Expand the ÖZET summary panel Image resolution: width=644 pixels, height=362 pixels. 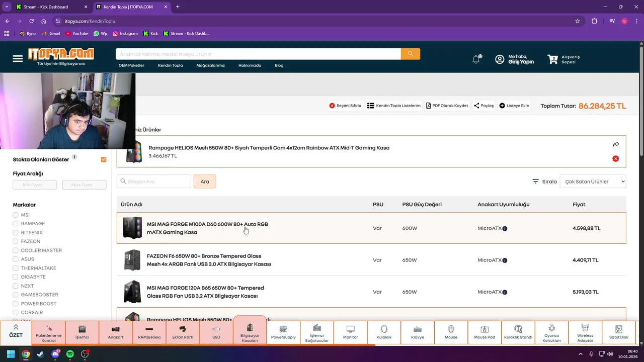tap(16, 332)
